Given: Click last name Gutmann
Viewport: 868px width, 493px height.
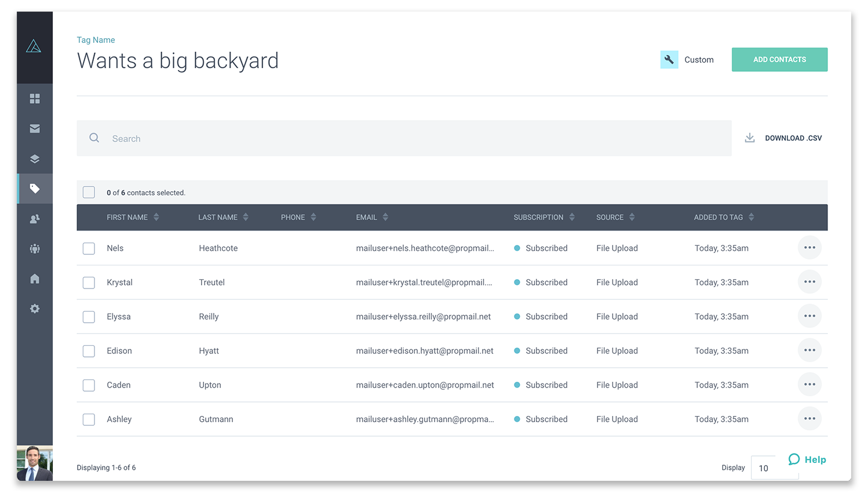Looking at the screenshot, I should (216, 419).
